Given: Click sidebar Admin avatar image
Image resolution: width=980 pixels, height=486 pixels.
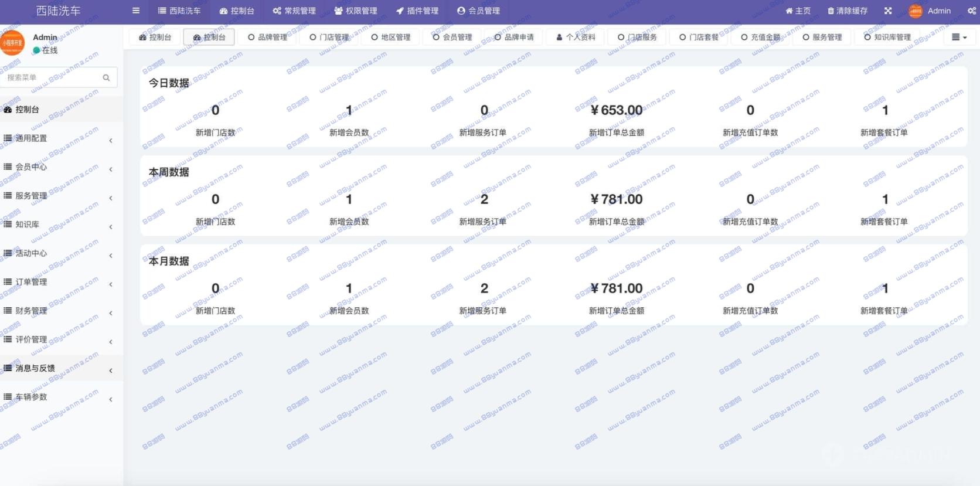Looking at the screenshot, I should tap(12, 43).
